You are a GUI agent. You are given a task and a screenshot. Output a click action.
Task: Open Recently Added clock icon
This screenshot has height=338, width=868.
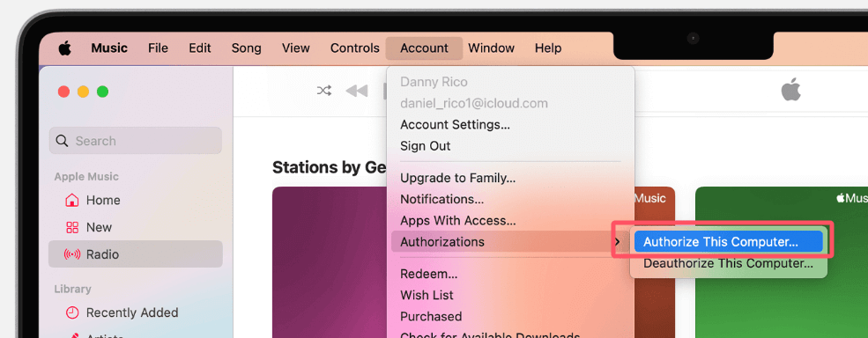pos(72,312)
